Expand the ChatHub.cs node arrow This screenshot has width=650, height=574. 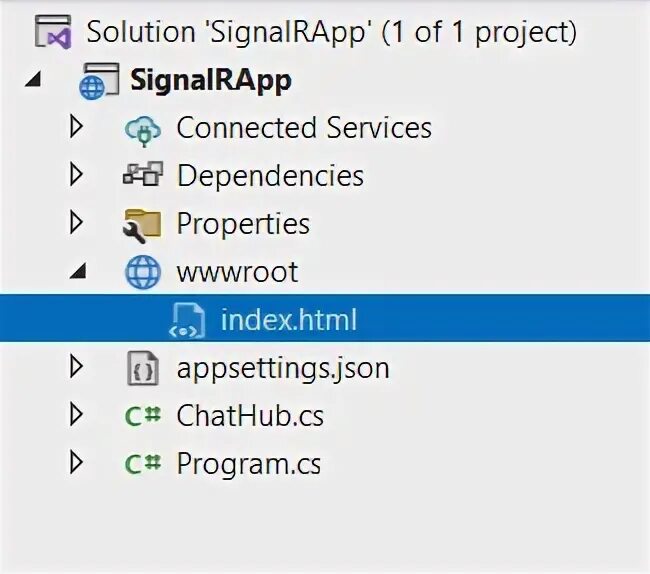point(76,416)
